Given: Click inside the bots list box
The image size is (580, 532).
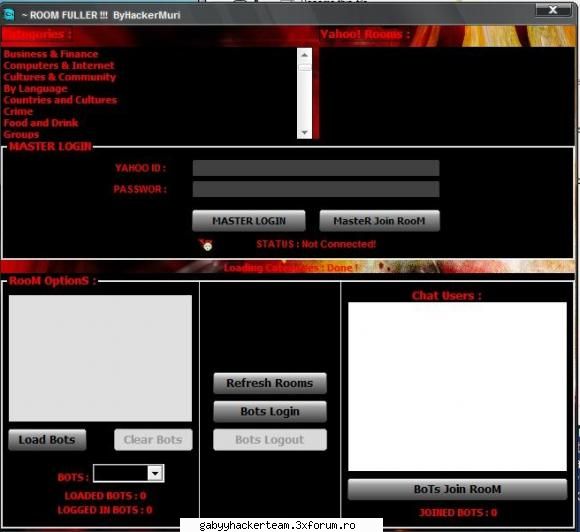Looking at the screenshot, I should [100, 358].
